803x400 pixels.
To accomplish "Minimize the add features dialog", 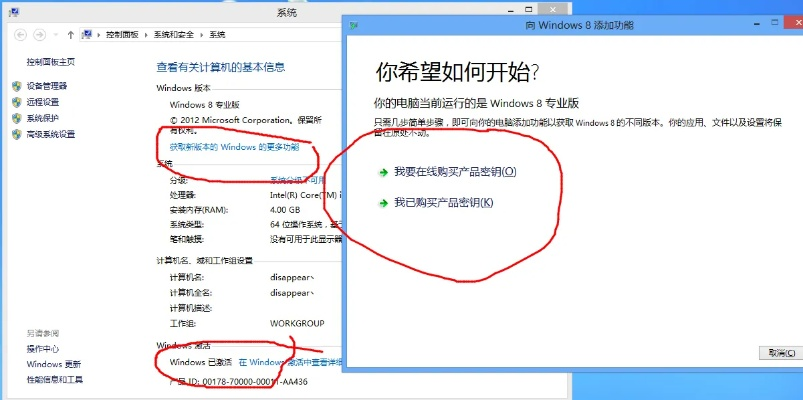I will pyautogui.click(x=759, y=24).
